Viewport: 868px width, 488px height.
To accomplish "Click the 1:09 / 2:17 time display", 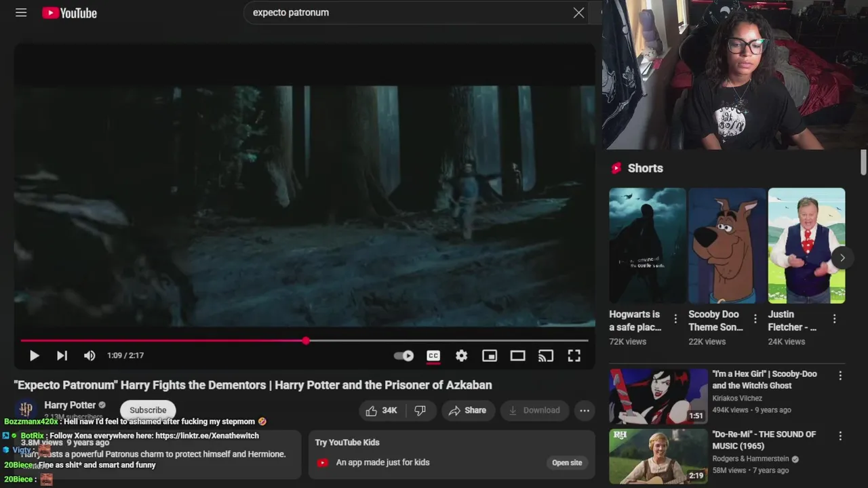I will (125, 355).
